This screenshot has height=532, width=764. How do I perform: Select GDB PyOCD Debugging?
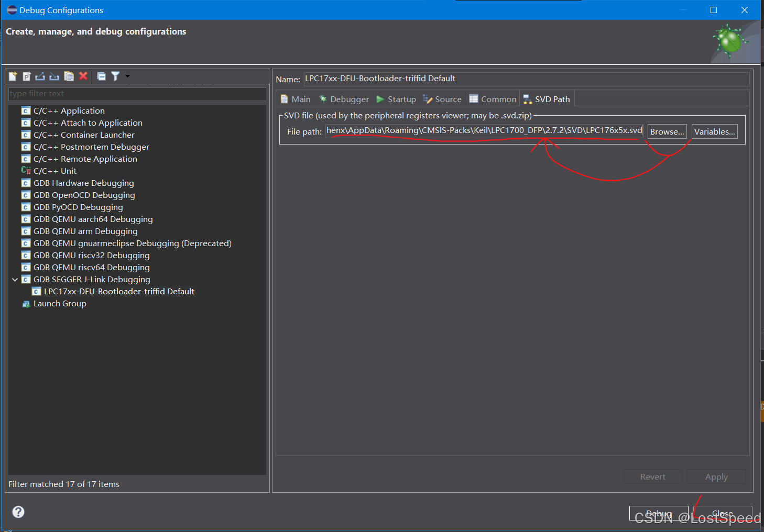pyautogui.click(x=78, y=207)
